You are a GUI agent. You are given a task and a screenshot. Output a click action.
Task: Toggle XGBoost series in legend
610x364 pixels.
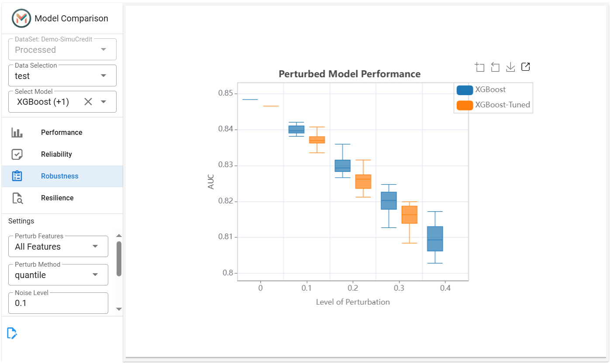coord(481,90)
